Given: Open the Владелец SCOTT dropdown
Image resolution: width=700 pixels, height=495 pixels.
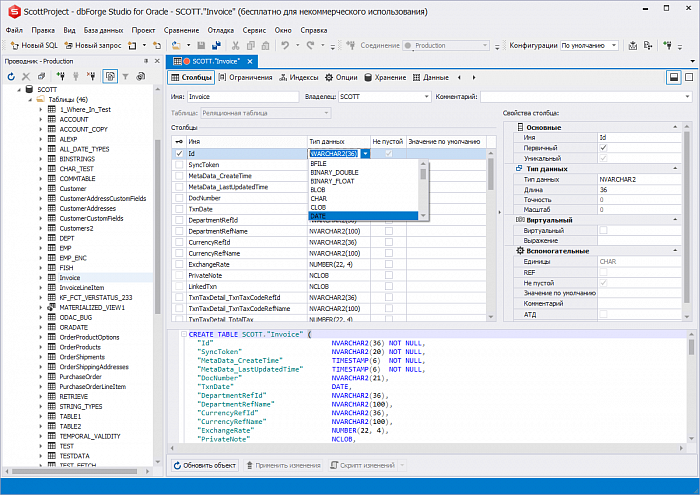Looking at the screenshot, I should tap(426, 96).
